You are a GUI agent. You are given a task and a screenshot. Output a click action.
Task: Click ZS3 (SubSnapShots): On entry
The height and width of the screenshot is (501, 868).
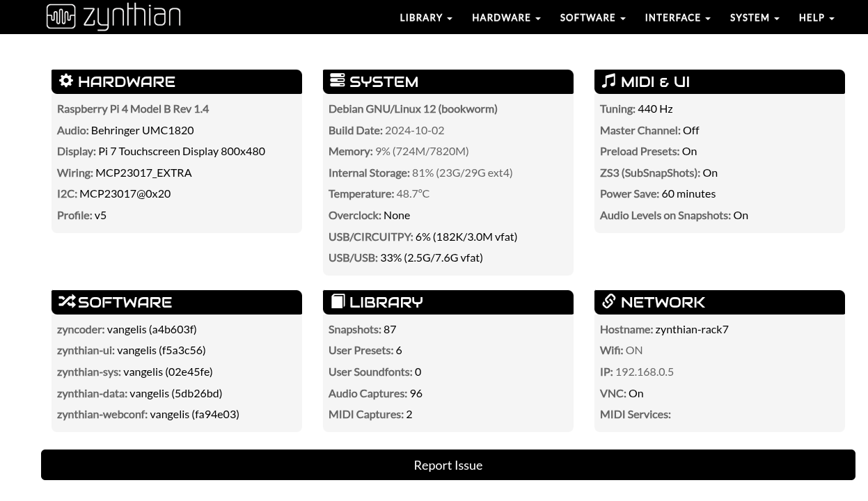[x=658, y=173]
